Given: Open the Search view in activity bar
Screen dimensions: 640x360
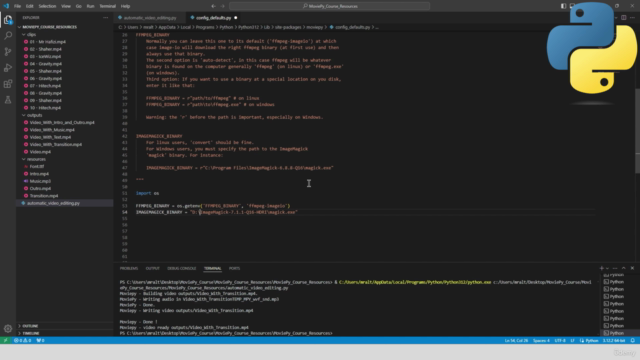Looking at the screenshot, I should 8,36.
